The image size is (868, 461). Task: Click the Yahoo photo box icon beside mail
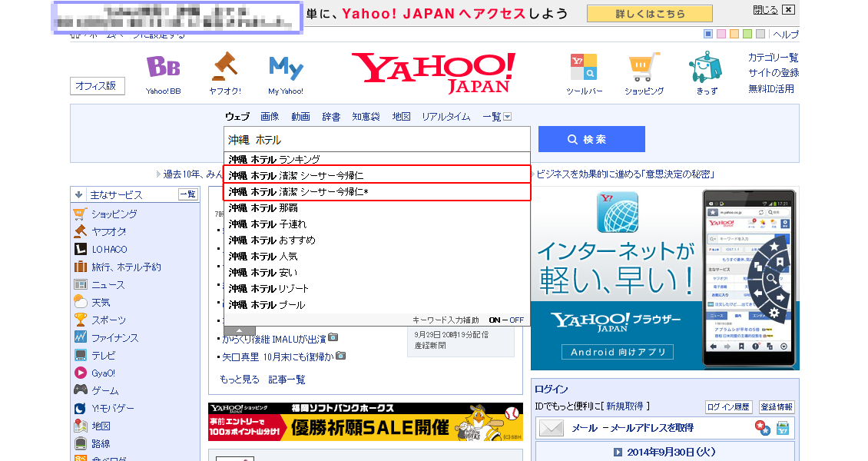point(783,428)
